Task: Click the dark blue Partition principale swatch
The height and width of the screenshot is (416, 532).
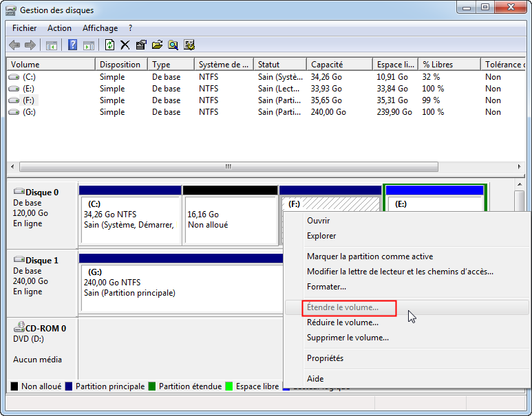Action: tap(69, 386)
